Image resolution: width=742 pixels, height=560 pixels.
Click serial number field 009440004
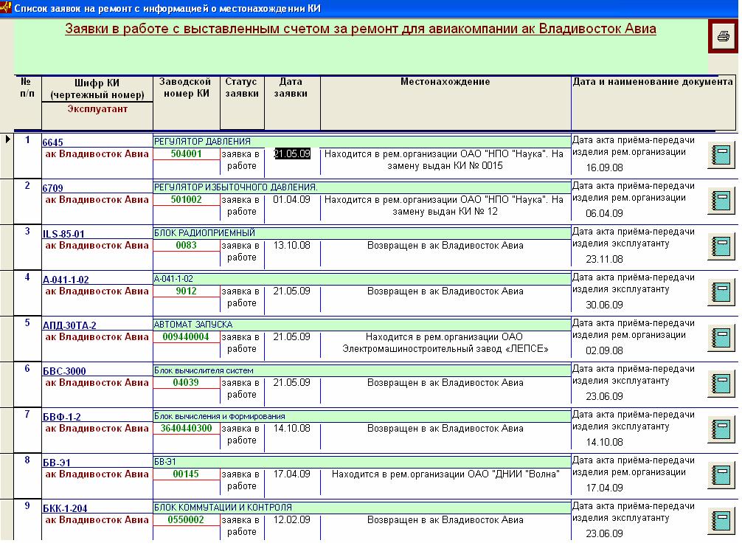[186, 337]
